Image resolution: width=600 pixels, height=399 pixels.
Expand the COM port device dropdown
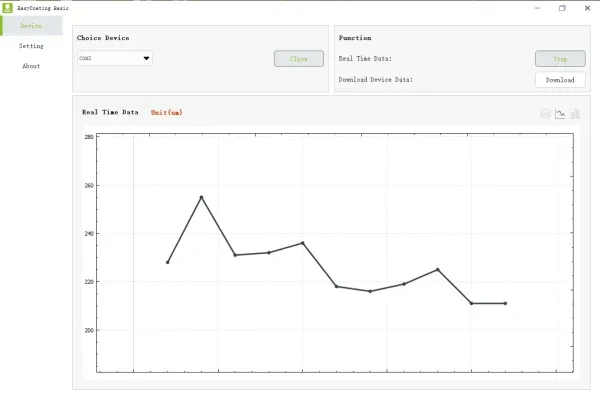[x=114, y=58]
